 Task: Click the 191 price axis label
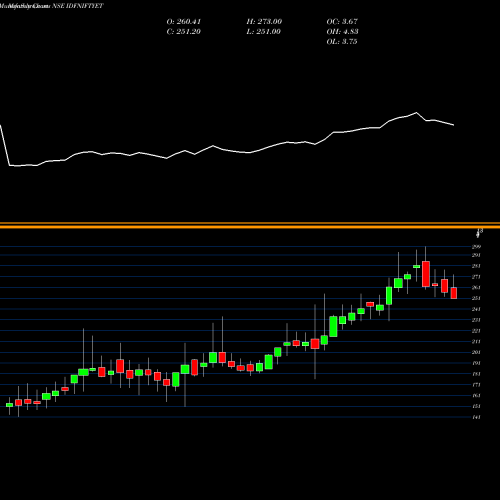point(476,363)
